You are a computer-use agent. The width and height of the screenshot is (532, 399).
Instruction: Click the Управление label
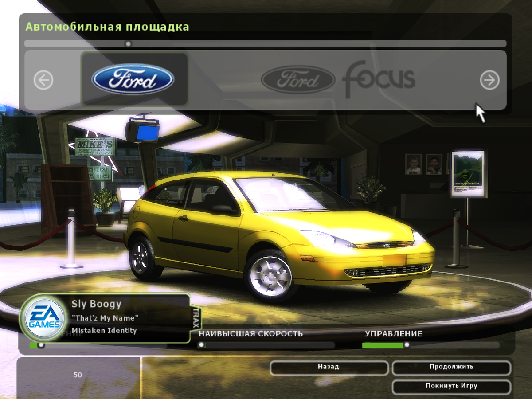point(394,333)
